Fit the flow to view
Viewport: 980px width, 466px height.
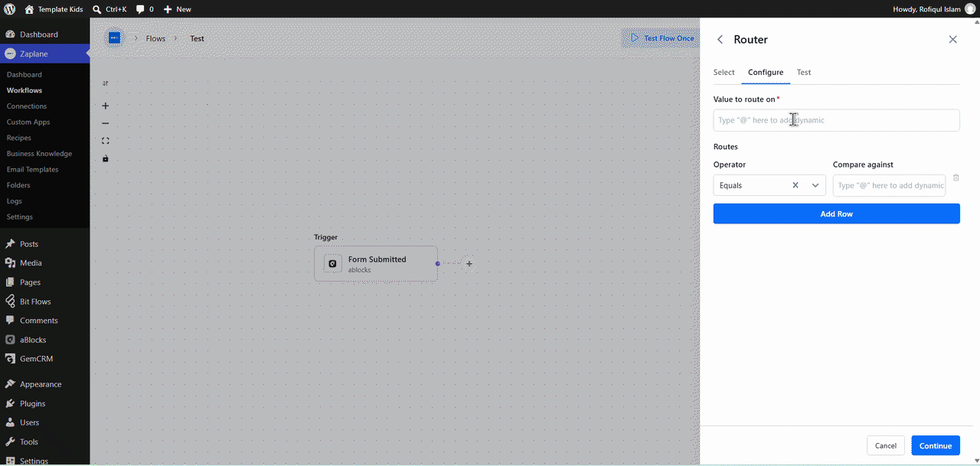tap(106, 141)
